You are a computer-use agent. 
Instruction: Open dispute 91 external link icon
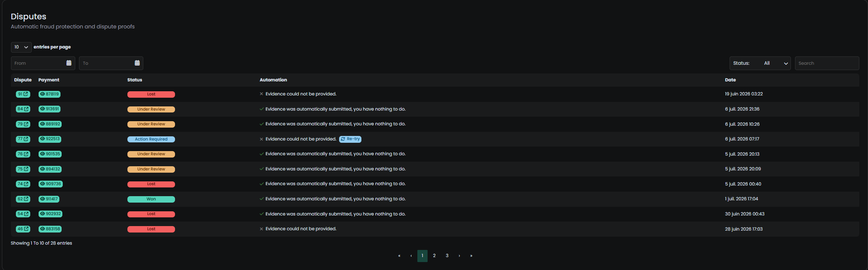point(26,94)
